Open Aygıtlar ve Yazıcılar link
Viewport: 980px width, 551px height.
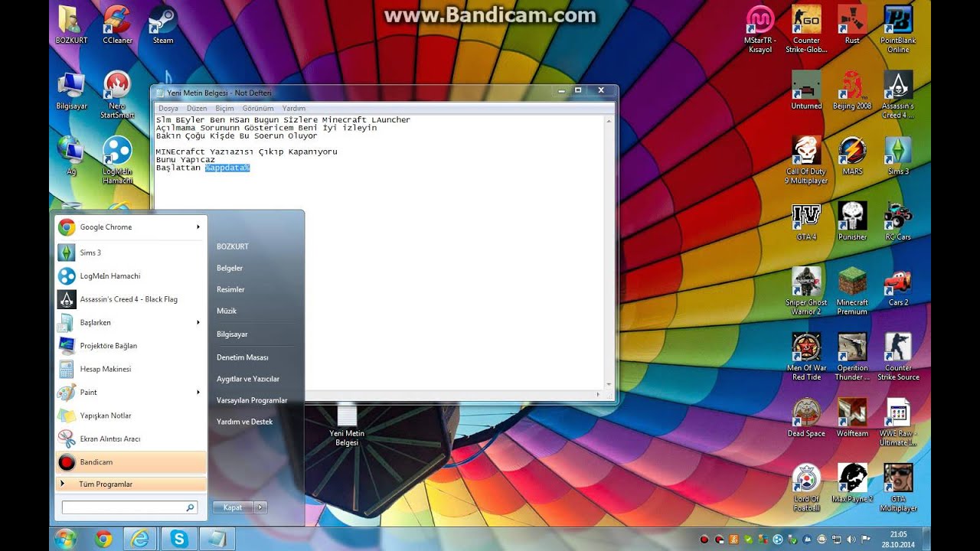click(248, 380)
